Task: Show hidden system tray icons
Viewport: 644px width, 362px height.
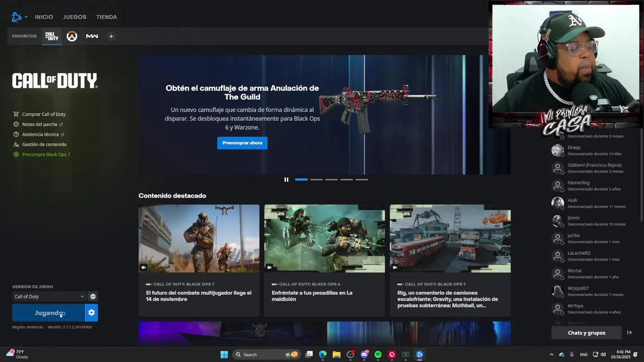Action: tap(551, 354)
